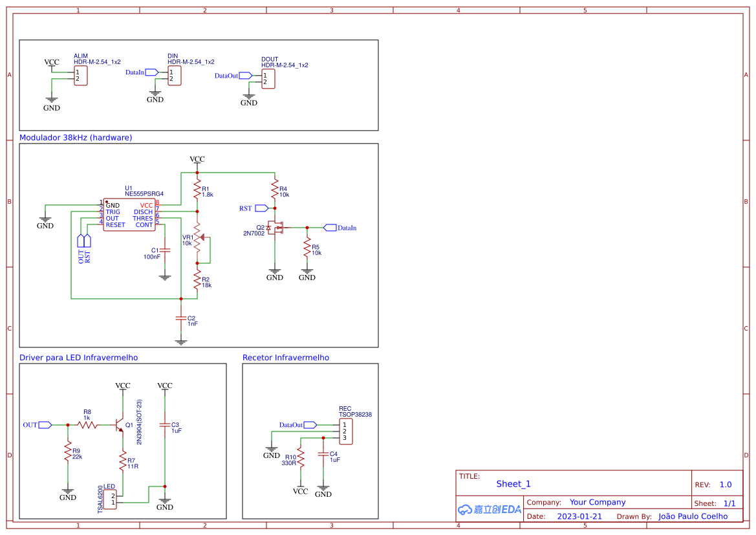Click the date '2023-01-21' in title block
Image resolution: width=756 pixels, height=535 pixels.
click(580, 516)
